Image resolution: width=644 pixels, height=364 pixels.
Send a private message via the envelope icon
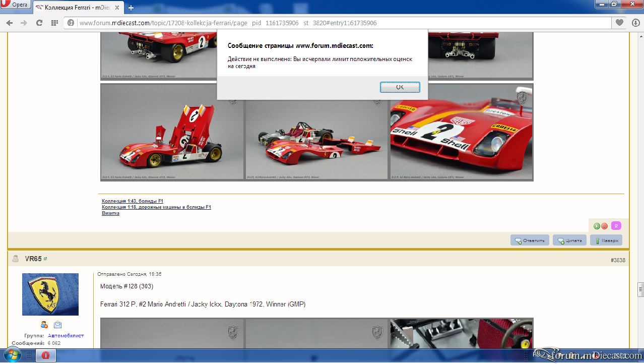point(57,325)
